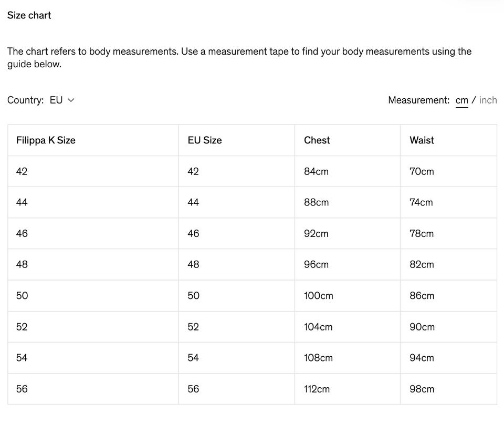
Task: Click Filippa K size 46 cell
Action: (22, 234)
